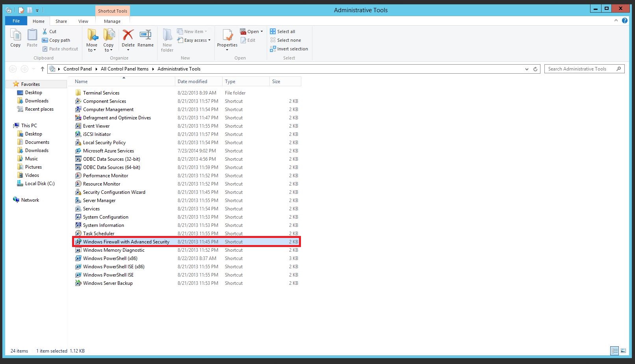
Task: Click the New folder icon
Action: pos(167,35)
